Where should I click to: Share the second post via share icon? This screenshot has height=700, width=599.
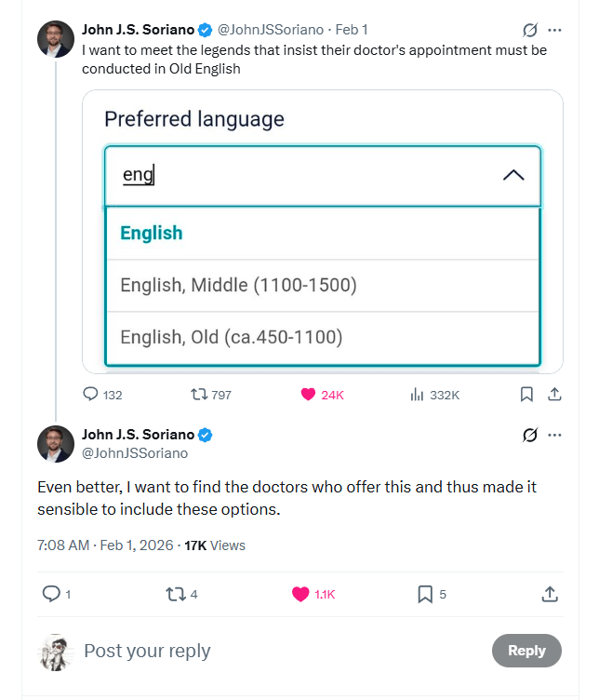(x=550, y=594)
